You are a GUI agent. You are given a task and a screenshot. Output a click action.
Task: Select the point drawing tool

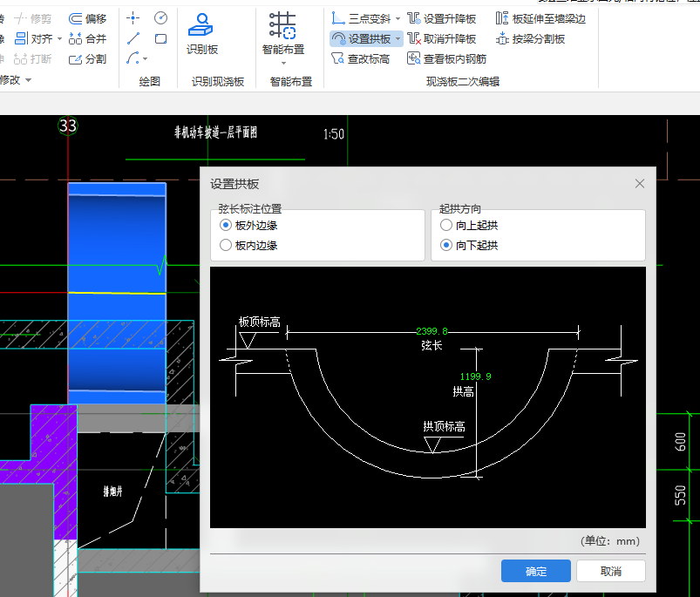133,18
